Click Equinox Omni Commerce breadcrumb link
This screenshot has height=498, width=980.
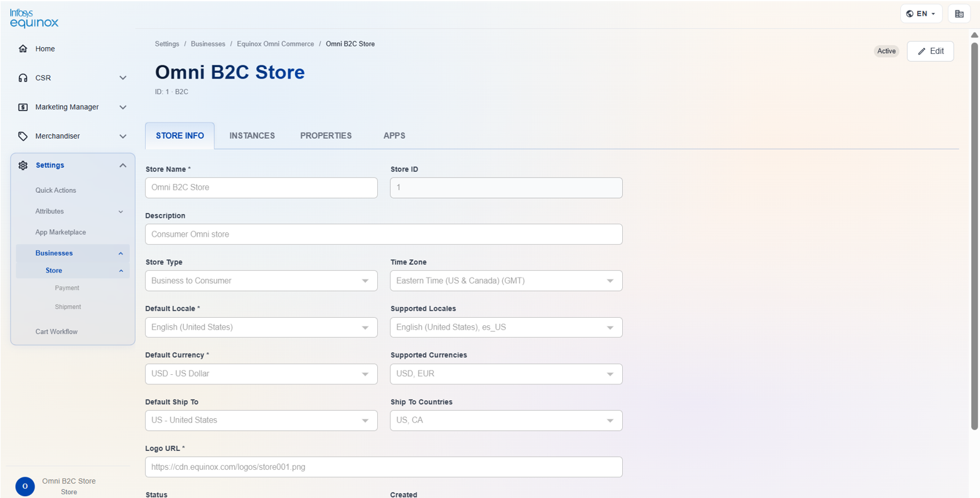point(276,44)
